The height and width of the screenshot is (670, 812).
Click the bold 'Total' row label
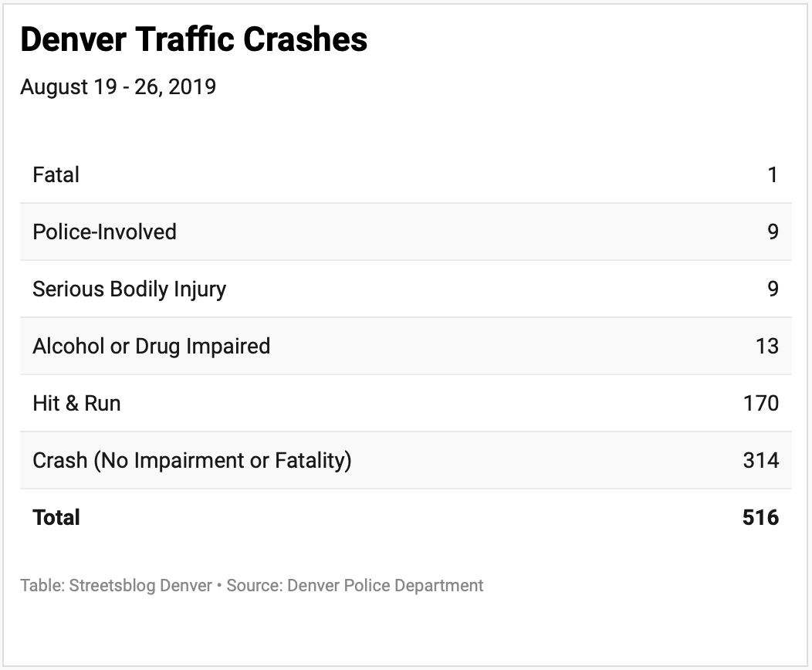pos(56,517)
